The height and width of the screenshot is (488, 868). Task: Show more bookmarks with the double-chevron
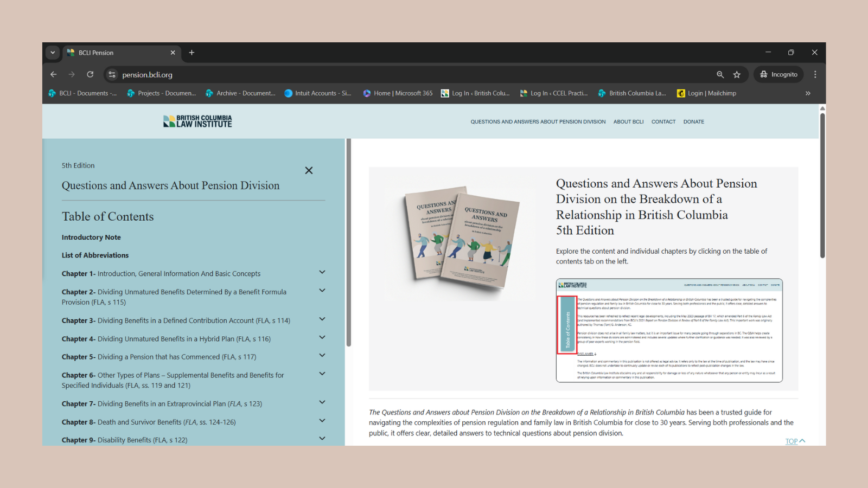[x=808, y=93]
